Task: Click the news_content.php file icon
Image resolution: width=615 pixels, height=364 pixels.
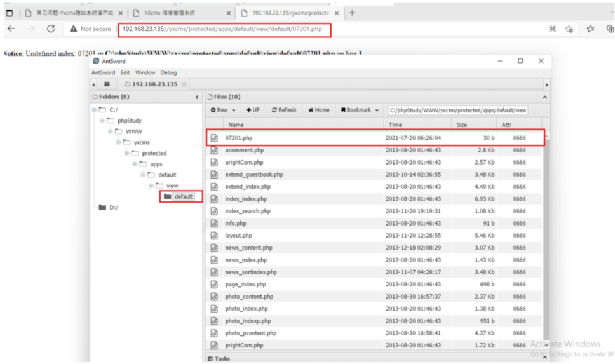Action: [x=214, y=248]
